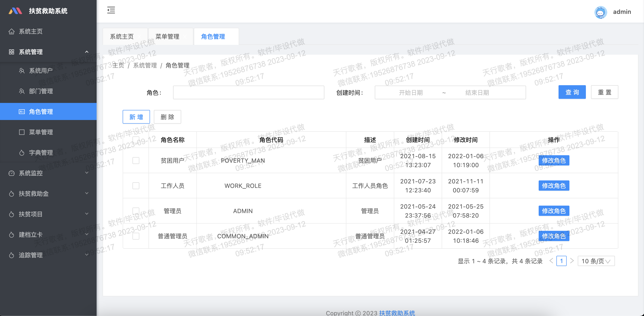Click the flame icon beside 建档立卡
The image size is (644, 316).
coord(12,235)
